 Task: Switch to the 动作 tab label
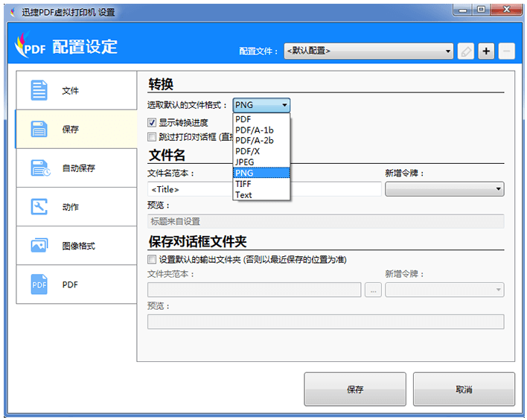[70, 207]
